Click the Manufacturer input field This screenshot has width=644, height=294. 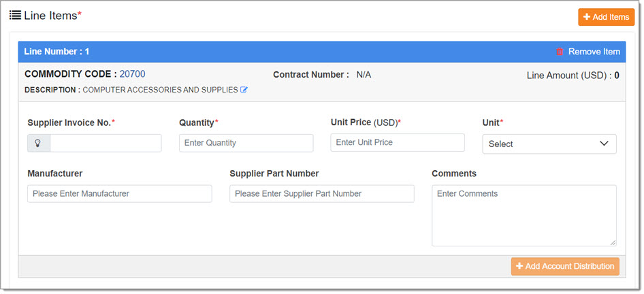pyautogui.click(x=120, y=193)
